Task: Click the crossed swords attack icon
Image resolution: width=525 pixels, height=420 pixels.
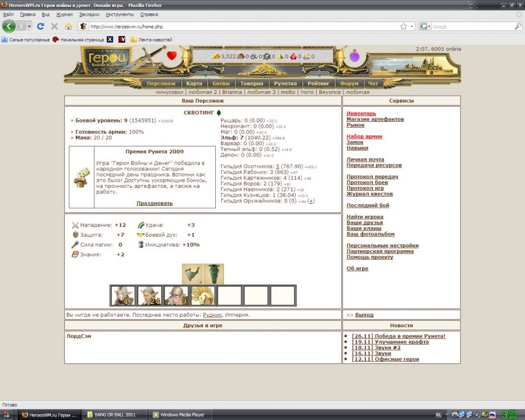Action: 75,225
